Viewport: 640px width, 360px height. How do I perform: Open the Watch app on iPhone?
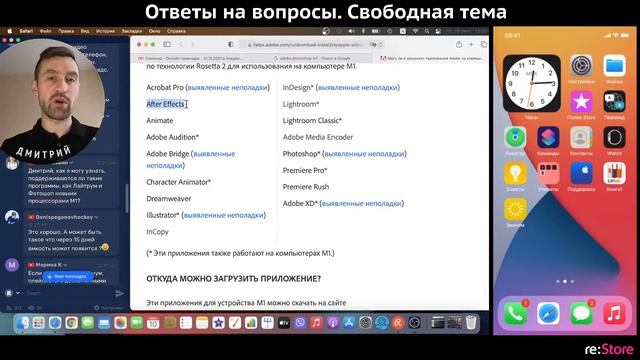[614, 138]
